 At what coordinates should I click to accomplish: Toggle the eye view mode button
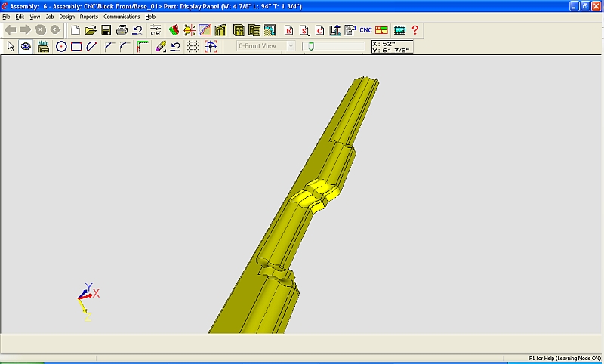tap(26, 46)
